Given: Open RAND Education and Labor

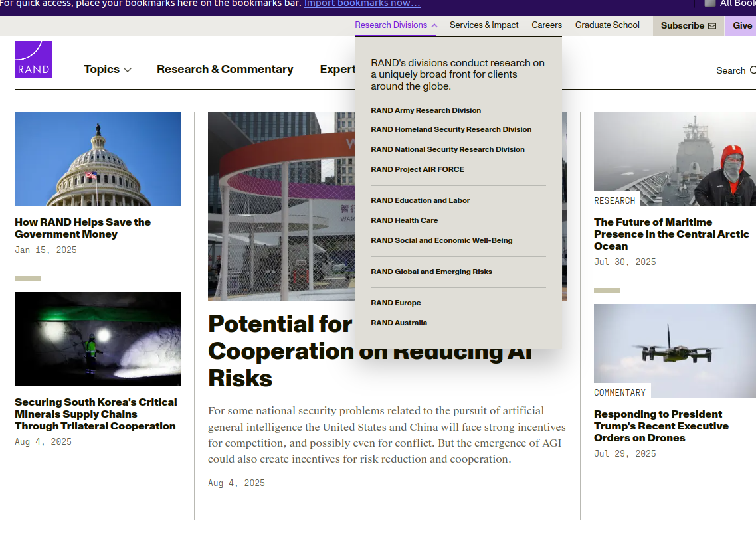Looking at the screenshot, I should point(420,200).
